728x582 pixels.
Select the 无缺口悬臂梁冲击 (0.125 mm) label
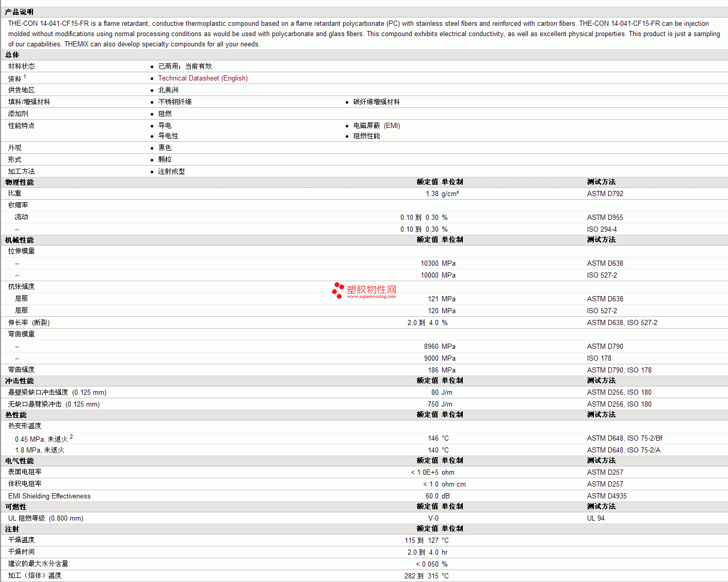tap(54, 405)
